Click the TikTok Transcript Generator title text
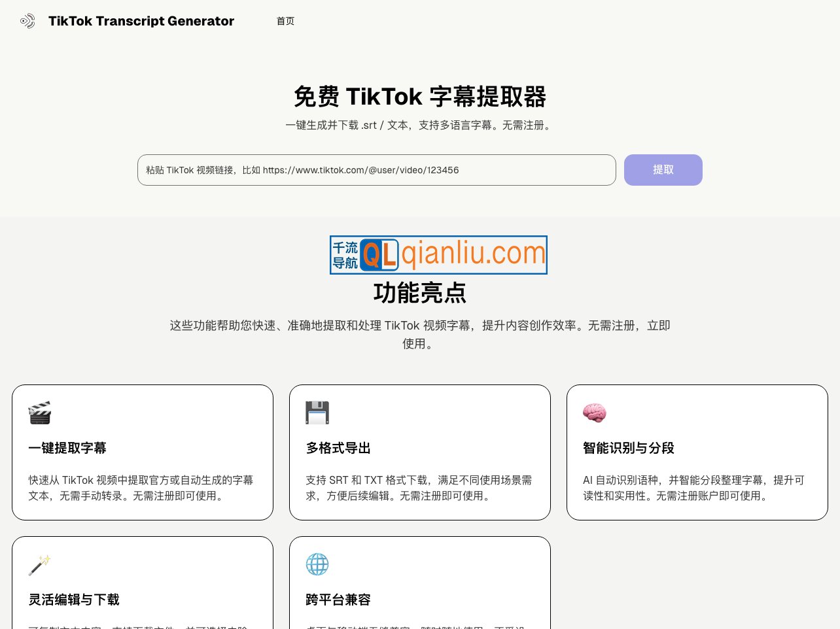The height and width of the screenshot is (629, 840). (x=141, y=21)
